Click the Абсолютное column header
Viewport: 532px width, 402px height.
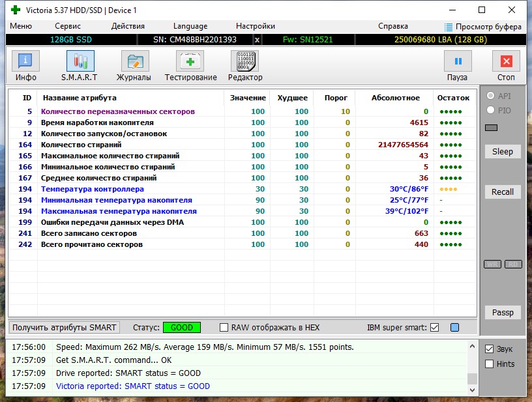point(396,98)
